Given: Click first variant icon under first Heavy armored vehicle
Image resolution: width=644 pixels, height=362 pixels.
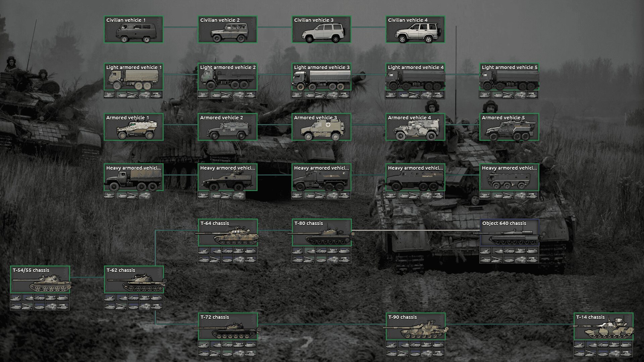Looking at the screenshot, I should (110, 195).
